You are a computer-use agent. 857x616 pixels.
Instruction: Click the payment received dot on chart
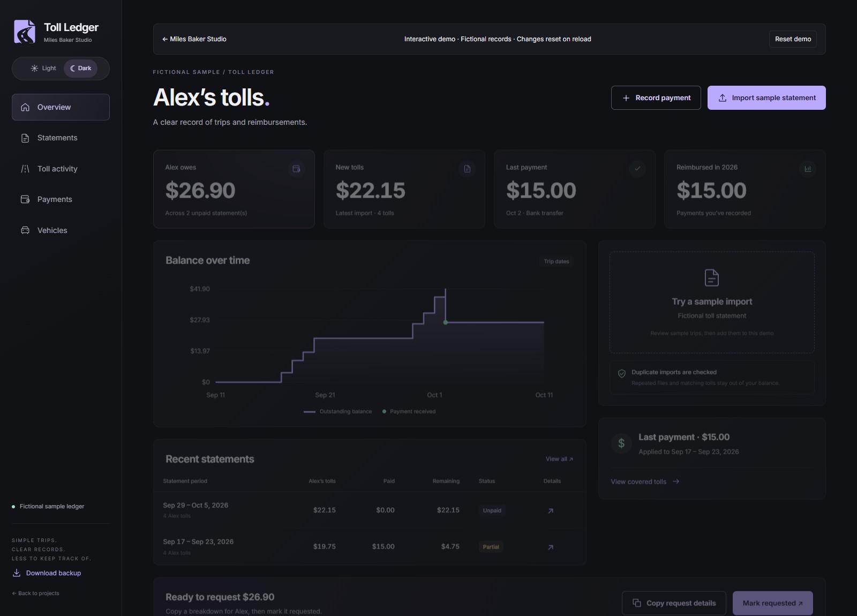click(x=445, y=322)
